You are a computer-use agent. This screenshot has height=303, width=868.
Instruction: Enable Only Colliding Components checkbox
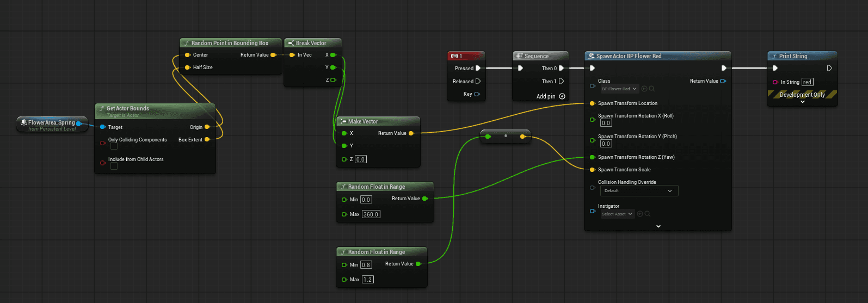(x=114, y=146)
